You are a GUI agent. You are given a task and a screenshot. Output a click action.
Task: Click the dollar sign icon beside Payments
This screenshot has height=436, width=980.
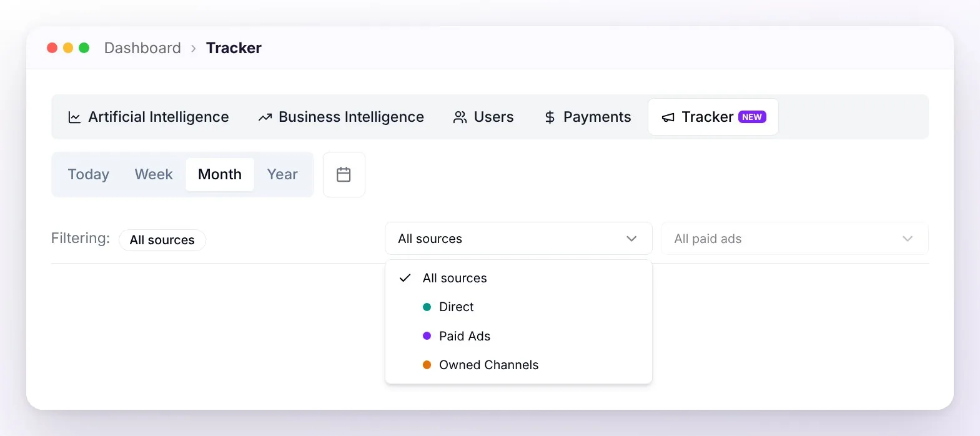(x=550, y=117)
